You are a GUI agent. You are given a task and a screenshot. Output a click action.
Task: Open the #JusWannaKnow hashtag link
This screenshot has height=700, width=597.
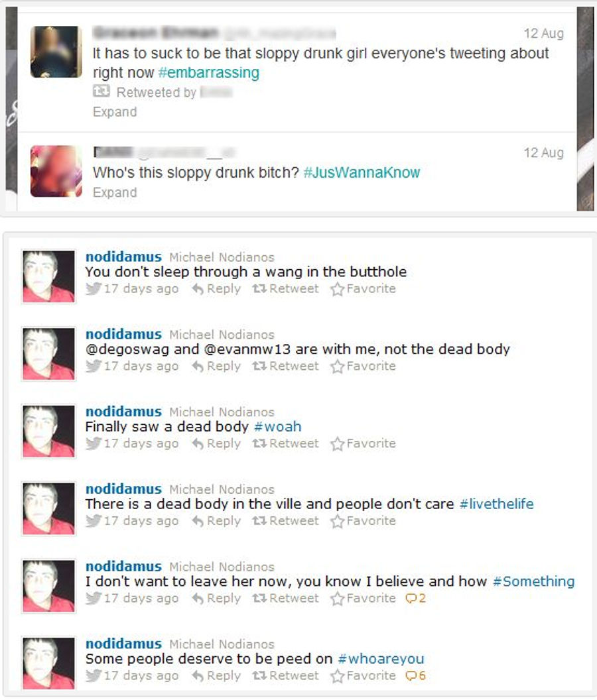pyautogui.click(x=362, y=172)
